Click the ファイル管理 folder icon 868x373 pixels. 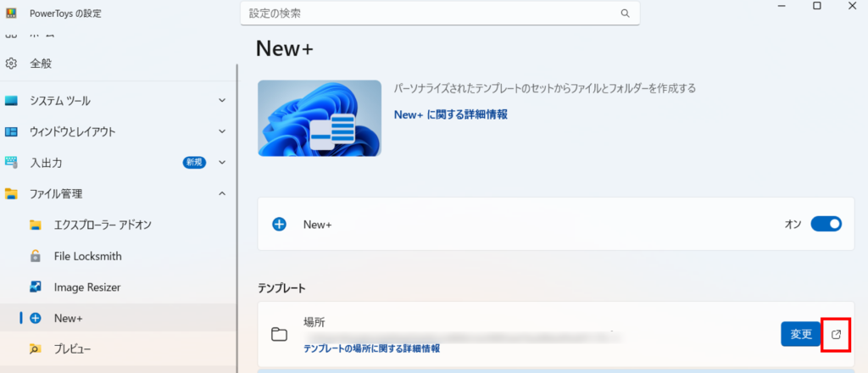point(11,193)
